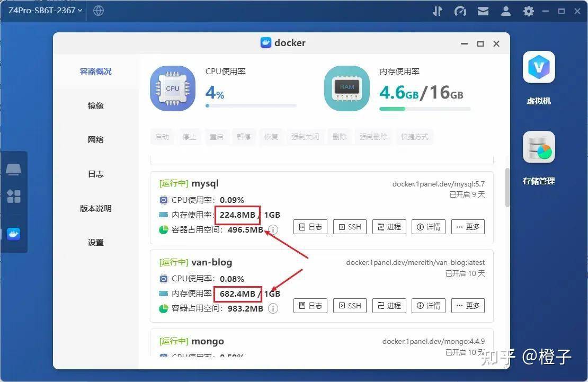Open SSH for mysql container
The height and width of the screenshot is (382, 588).
click(x=350, y=227)
